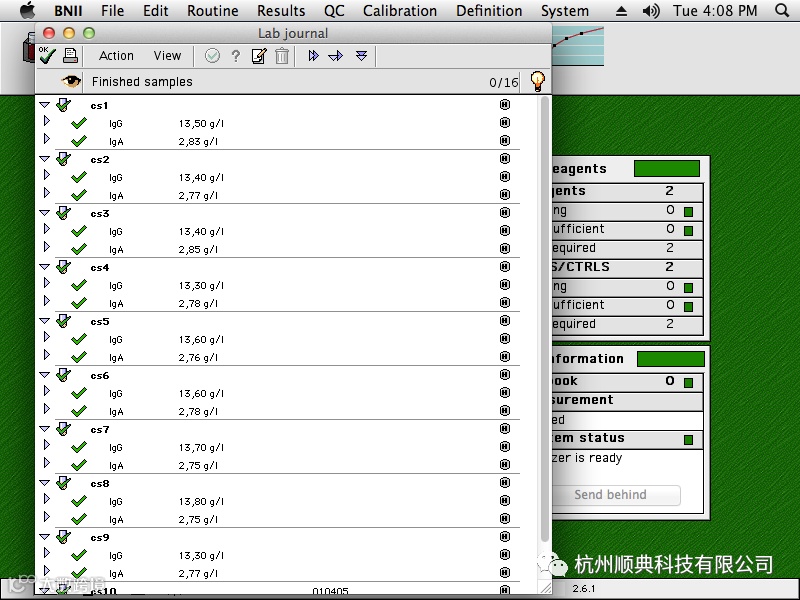Click the green information status bar
Screen dimensions: 800x600
[x=670, y=359]
